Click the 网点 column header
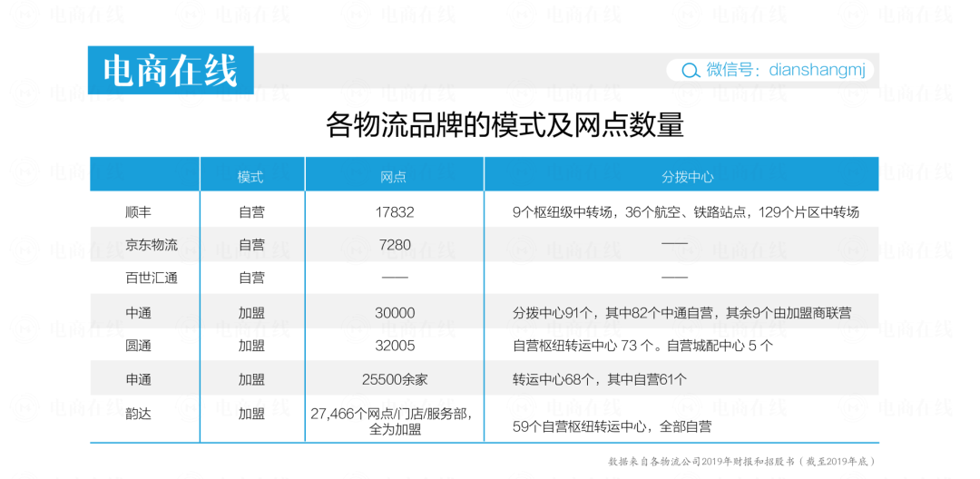980x479 pixels. tap(394, 177)
